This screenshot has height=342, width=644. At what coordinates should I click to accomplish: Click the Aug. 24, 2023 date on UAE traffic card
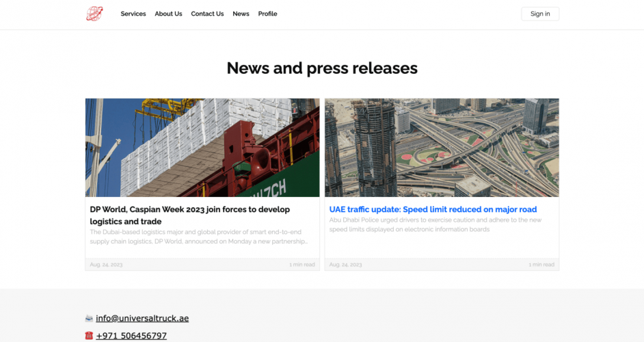(x=345, y=264)
